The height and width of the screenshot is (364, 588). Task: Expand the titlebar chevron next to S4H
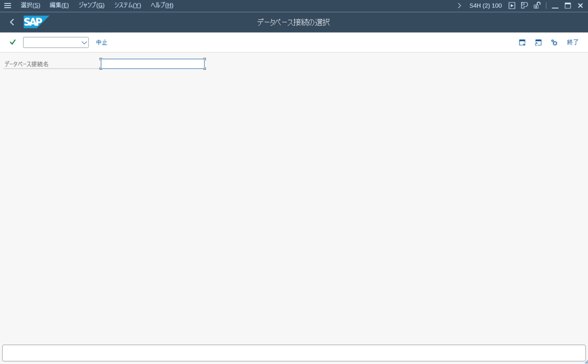point(459,5)
